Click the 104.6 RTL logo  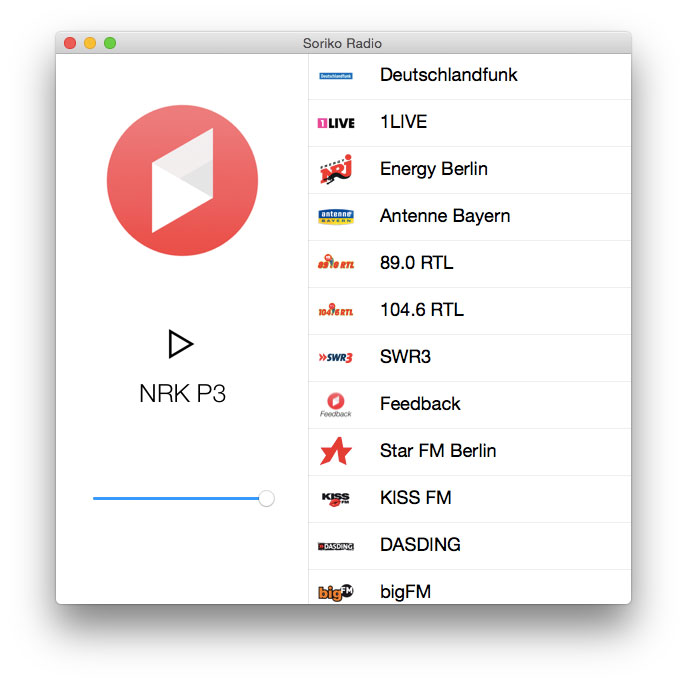click(336, 310)
